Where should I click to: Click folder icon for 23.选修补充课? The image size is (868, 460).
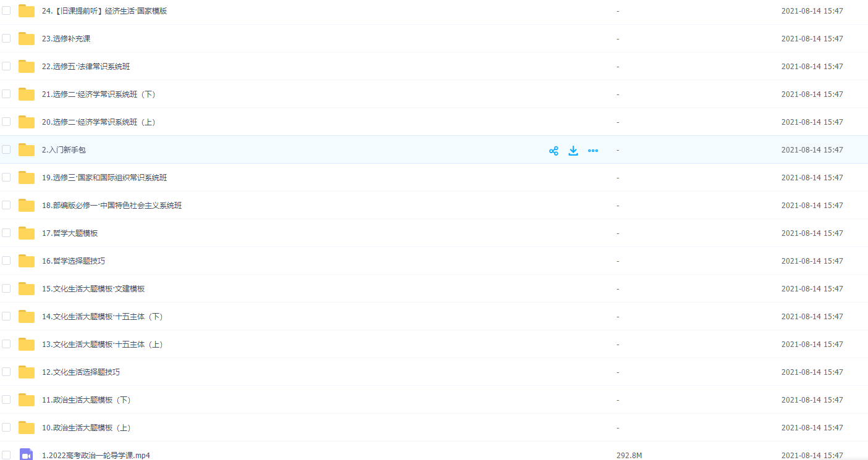pos(27,39)
